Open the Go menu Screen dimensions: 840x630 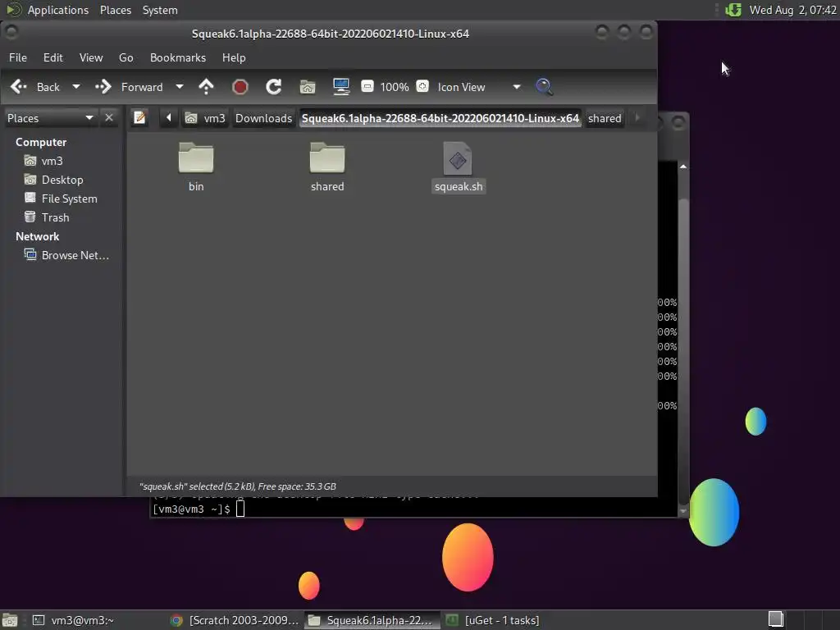[x=126, y=57]
